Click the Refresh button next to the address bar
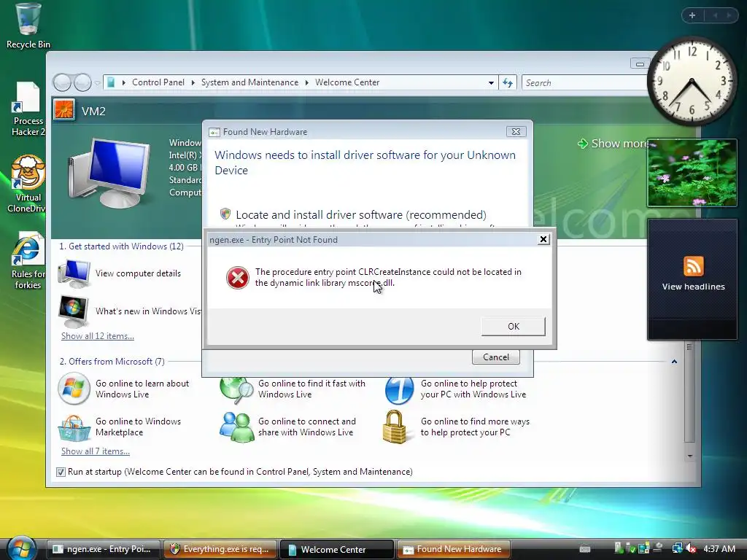This screenshot has height=560, width=747. click(x=508, y=83)
